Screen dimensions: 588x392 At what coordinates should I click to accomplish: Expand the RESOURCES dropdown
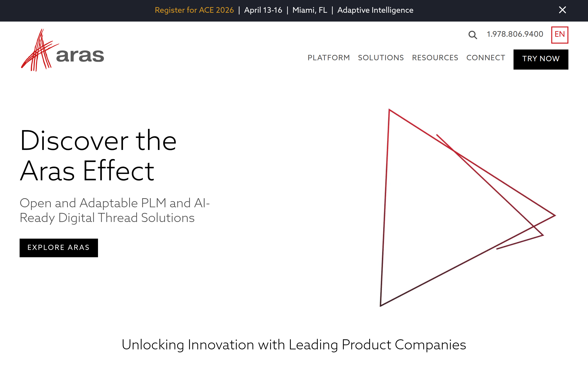[x=435, y=58]
